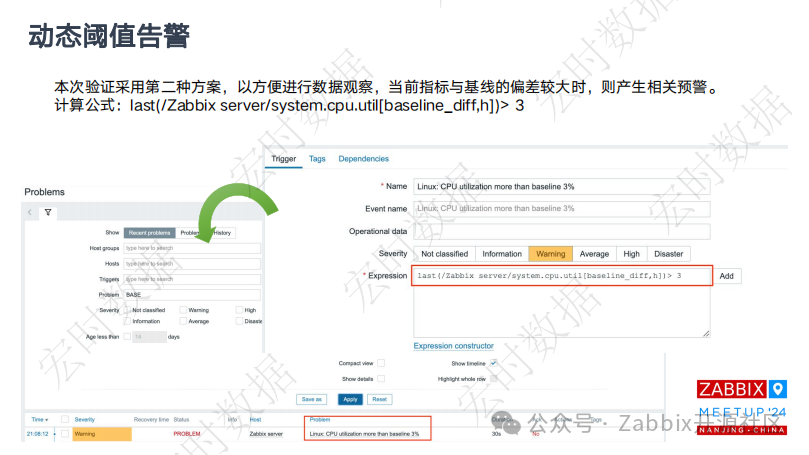Check the Average severity filter checkbox
The width and height of the screenshot is (809, 455).
[183, 321]
